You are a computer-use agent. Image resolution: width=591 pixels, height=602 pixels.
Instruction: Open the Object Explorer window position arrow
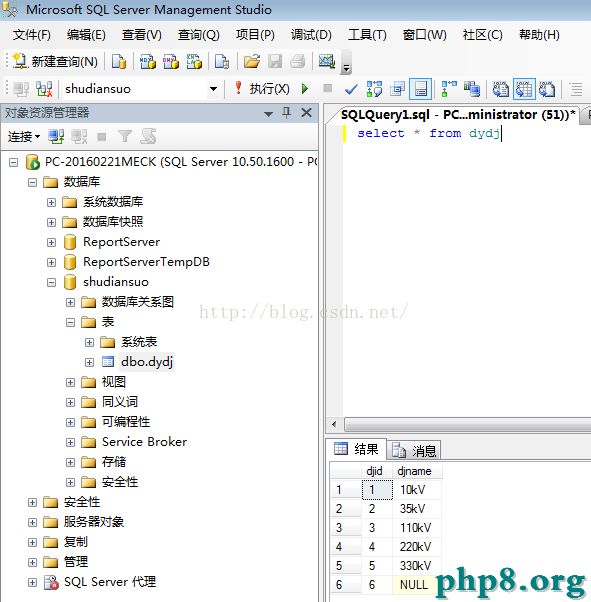[268, 114]
